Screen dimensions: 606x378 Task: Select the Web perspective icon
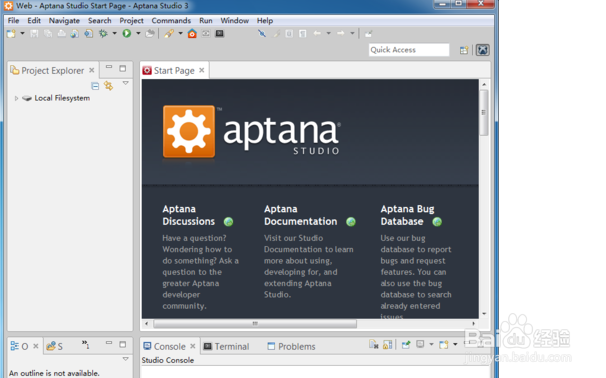point(482,50)
